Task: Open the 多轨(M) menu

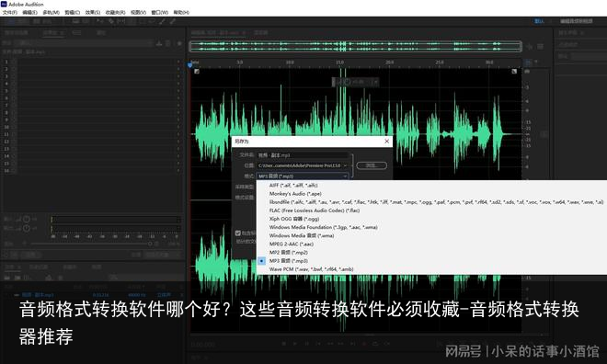Action: (51, 12)
